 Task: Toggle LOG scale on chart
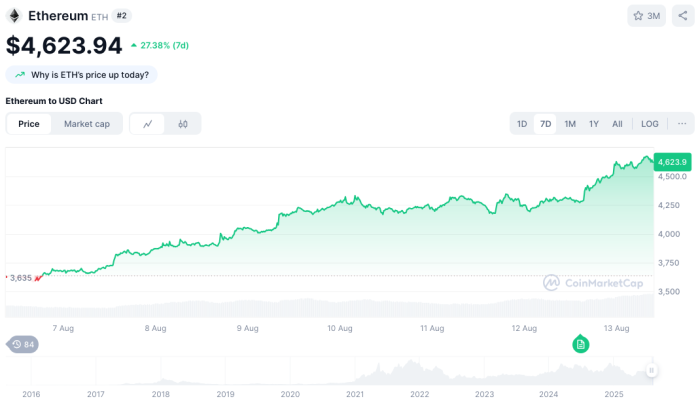coord(650,124)
